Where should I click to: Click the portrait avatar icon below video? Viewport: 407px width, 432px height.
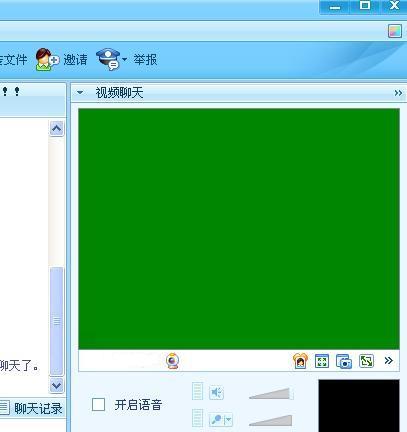point(300,361)
